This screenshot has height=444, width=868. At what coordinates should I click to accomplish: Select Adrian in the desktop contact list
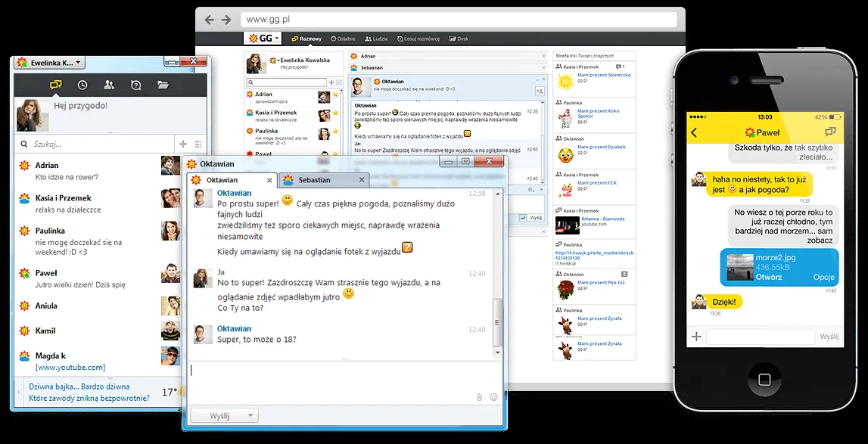(x=98, y=170)
